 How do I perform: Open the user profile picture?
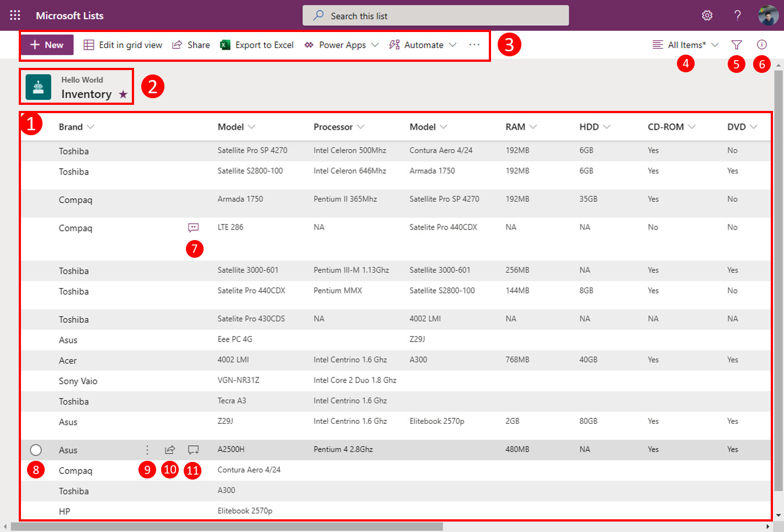(769, 15)
